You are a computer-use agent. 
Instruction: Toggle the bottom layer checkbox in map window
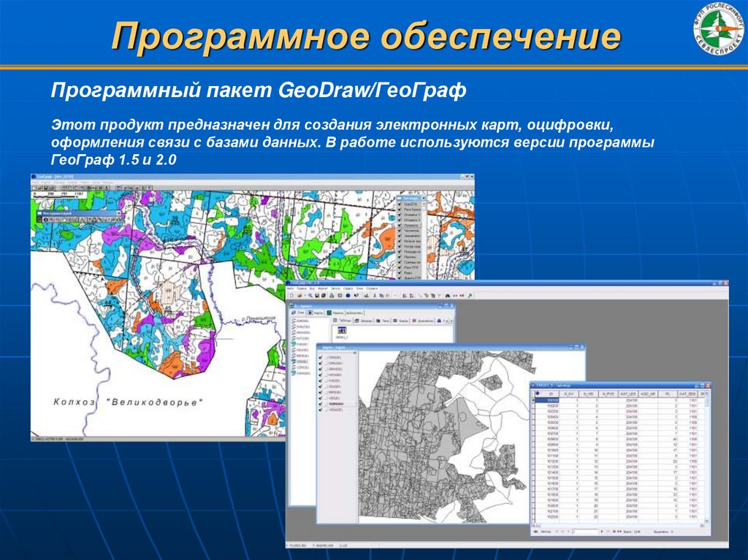click(x=321, y=410)
